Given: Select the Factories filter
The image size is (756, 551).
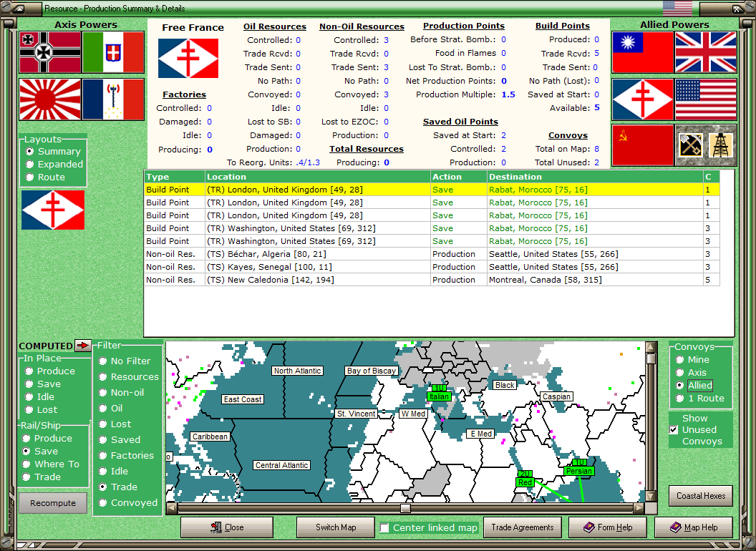Looking at the screenshot, I should click(126, 456).
